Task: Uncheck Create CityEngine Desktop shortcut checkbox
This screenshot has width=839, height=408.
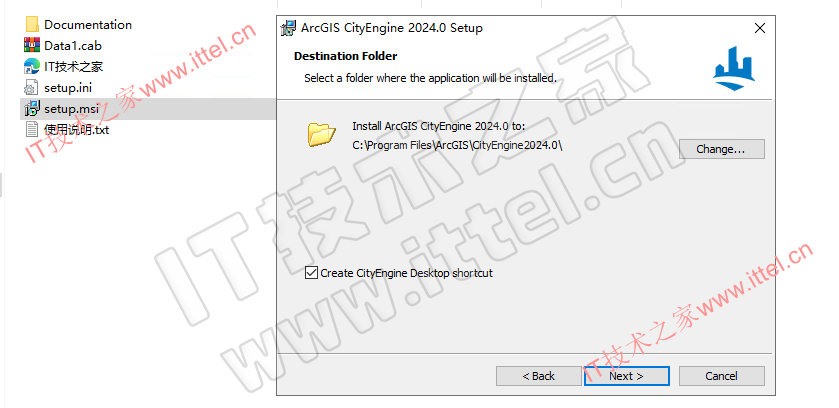Action: pos(311,273)
